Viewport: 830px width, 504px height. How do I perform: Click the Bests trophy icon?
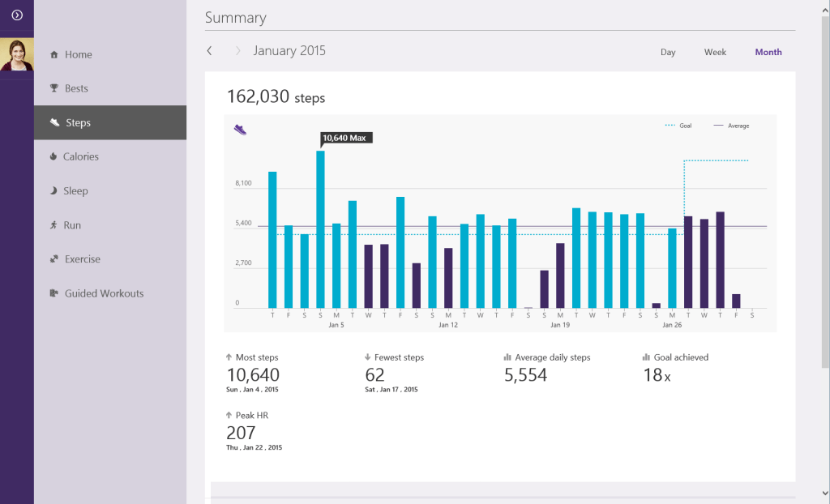54,88
